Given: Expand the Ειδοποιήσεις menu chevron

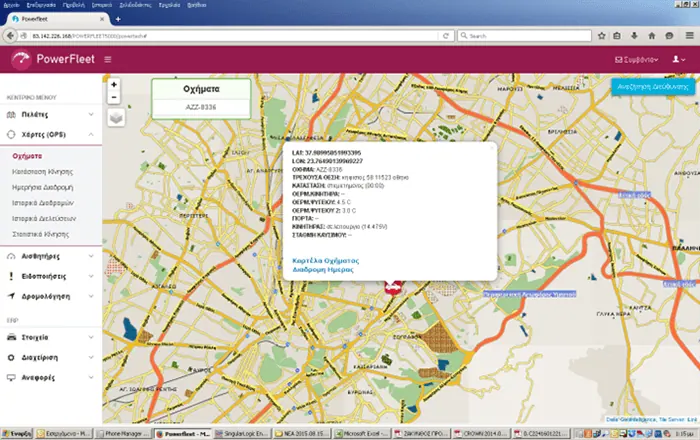Looking at the screenshot, I should [91, 276].
